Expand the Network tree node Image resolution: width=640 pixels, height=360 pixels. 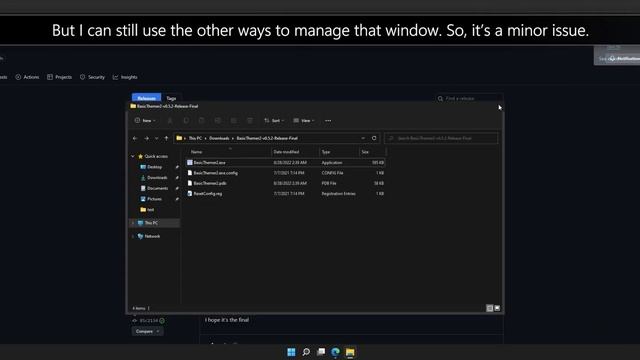pos(133,236)
